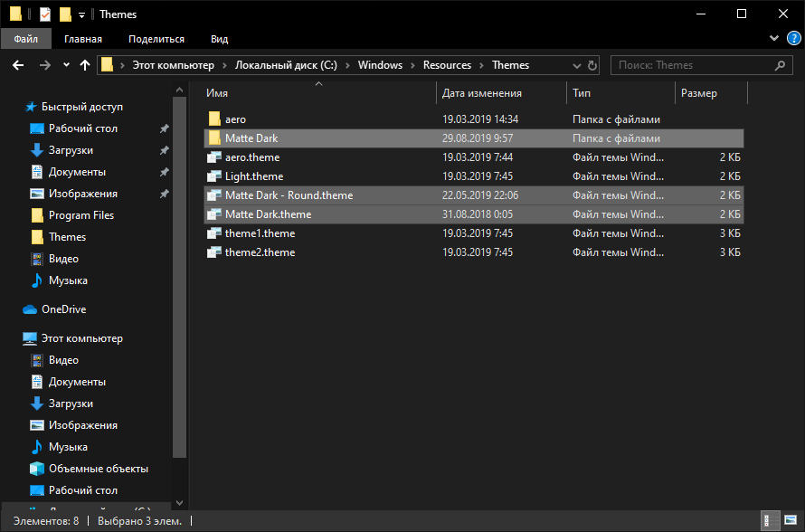Open the Help question mark icon
This screenshot has height=532, width=805.
click(794, 38)
